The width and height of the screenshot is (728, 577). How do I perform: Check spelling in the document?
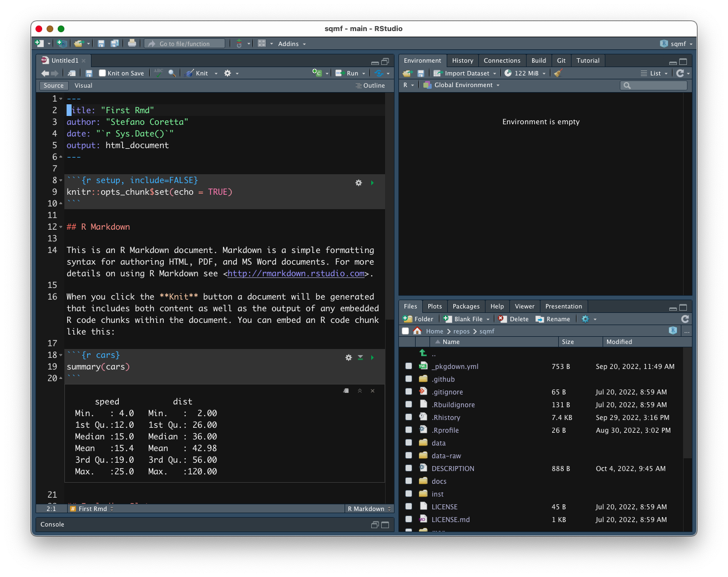pos(159,73)
